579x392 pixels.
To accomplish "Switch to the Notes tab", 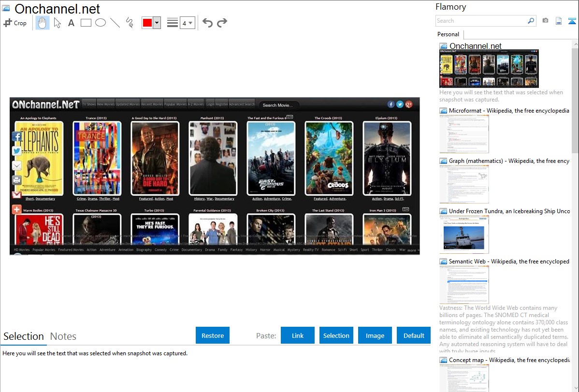I will click(63, 336).
